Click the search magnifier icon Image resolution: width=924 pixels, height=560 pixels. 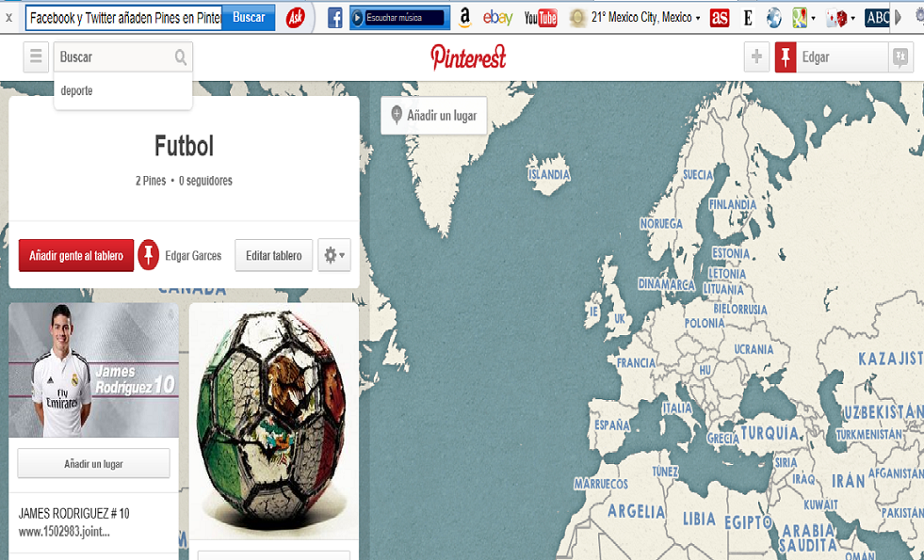(180, 57)
